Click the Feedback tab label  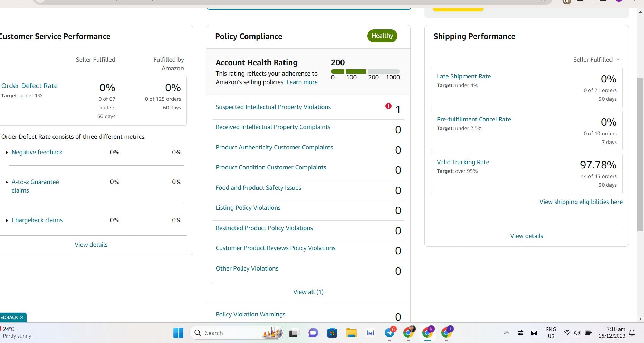(x=9, y=317)
